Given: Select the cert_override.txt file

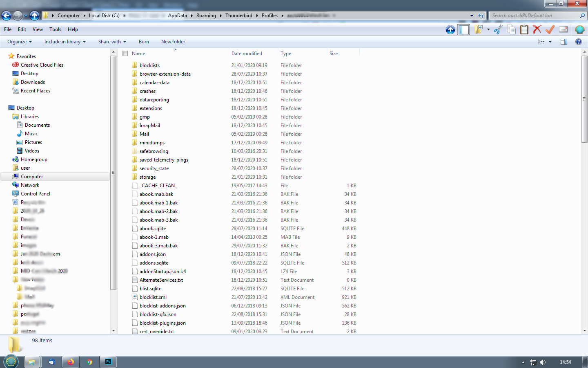Looking at the screenshot, I should (157, 332).
